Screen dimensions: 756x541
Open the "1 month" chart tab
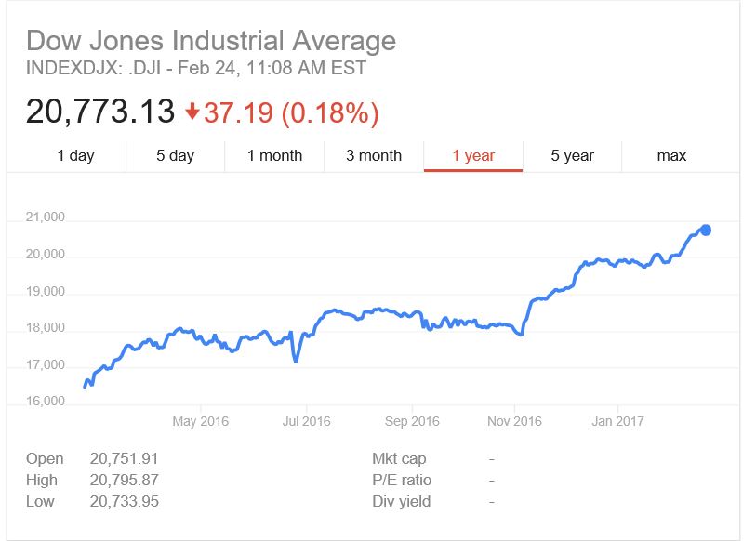(x=274, y=155)
